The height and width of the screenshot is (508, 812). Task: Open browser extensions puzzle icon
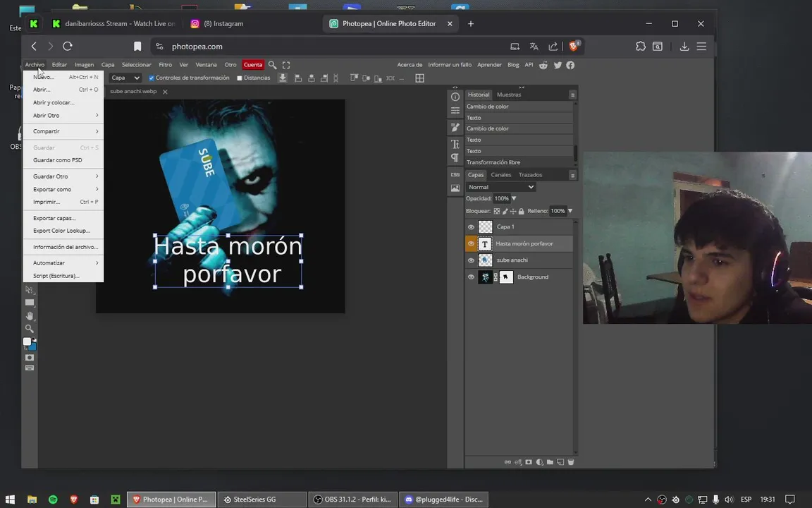pyautogui.click(x=641, y=46)
